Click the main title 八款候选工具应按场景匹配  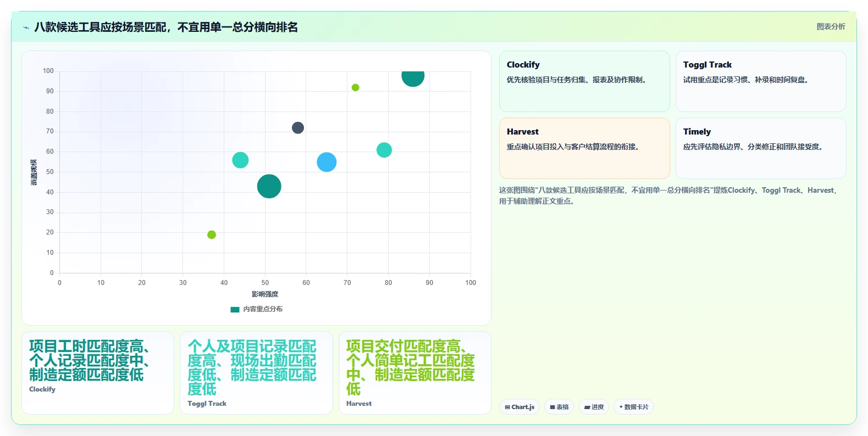166,27
